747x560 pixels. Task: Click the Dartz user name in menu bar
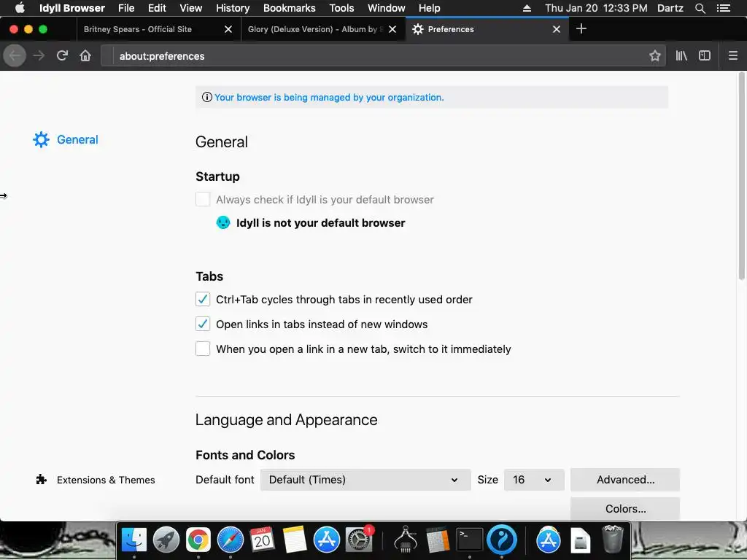670,8
